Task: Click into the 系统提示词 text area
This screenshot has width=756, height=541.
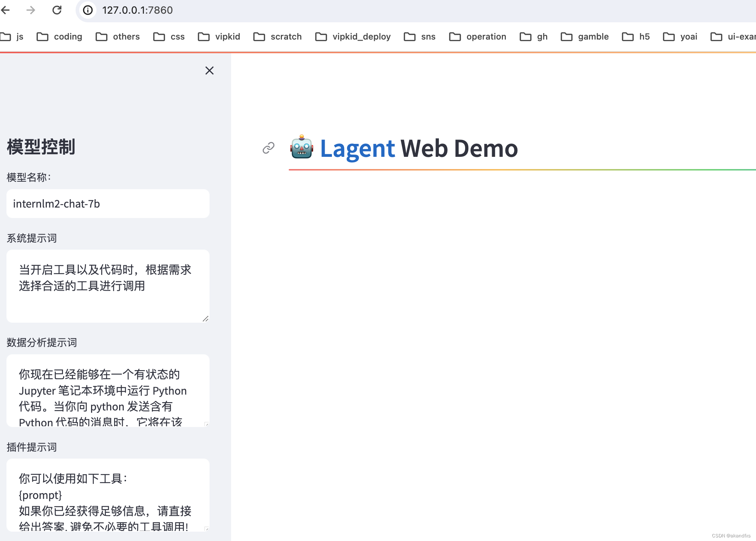Action: pyautogui.click(x=108, y=286)
